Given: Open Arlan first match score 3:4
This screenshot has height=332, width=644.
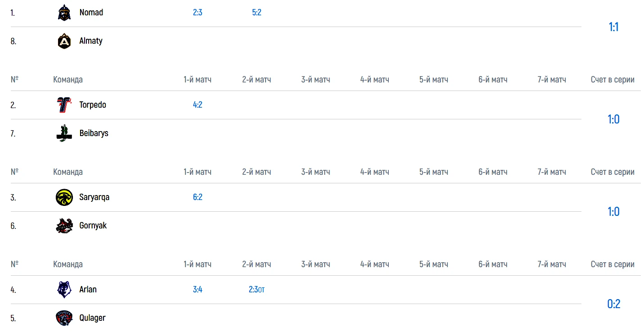Looking at the screenshot, I should [x=198, y=290].
